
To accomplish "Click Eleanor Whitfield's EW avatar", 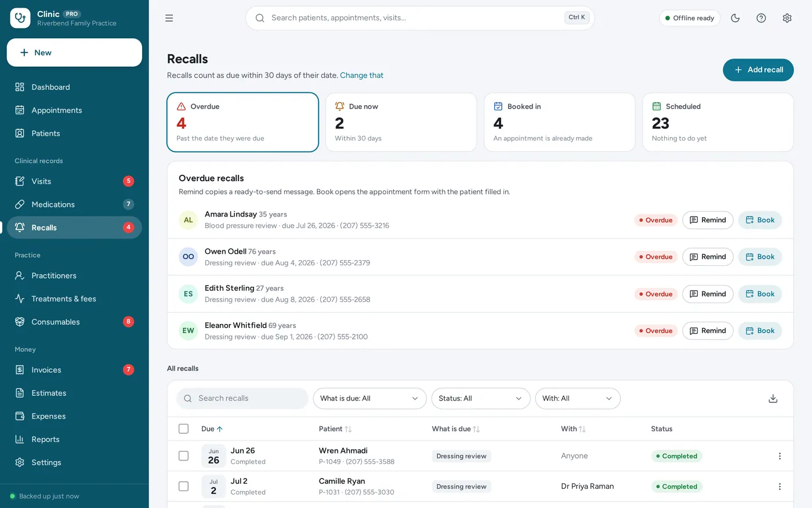I will point(188,330).
